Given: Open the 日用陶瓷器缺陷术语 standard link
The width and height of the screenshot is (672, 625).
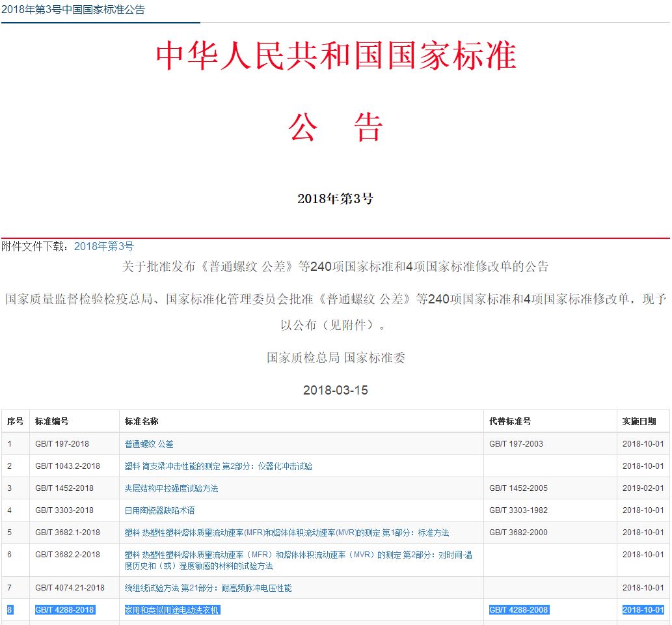Looking at the screenshot, I should [160, 510].
